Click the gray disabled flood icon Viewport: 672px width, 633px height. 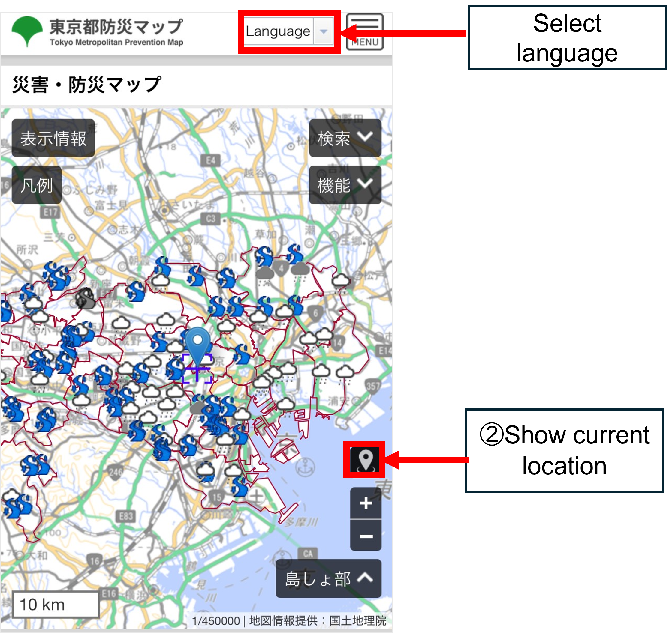85,298
